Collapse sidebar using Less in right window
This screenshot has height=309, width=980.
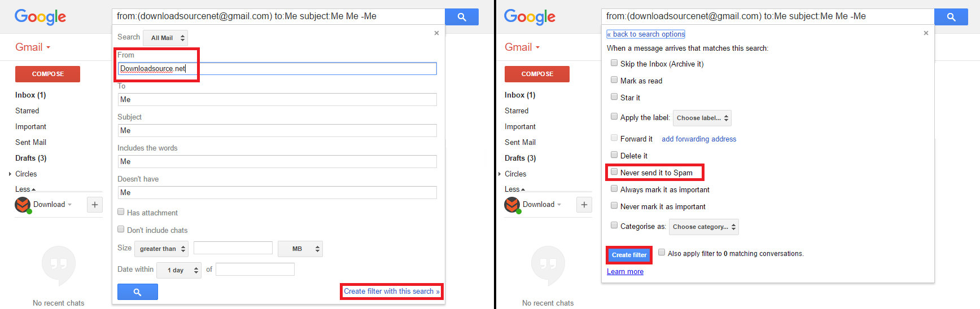click(515, 189)
